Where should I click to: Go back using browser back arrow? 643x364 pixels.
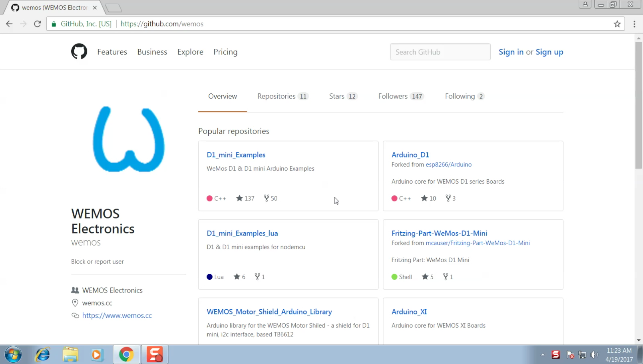[9, 24]
